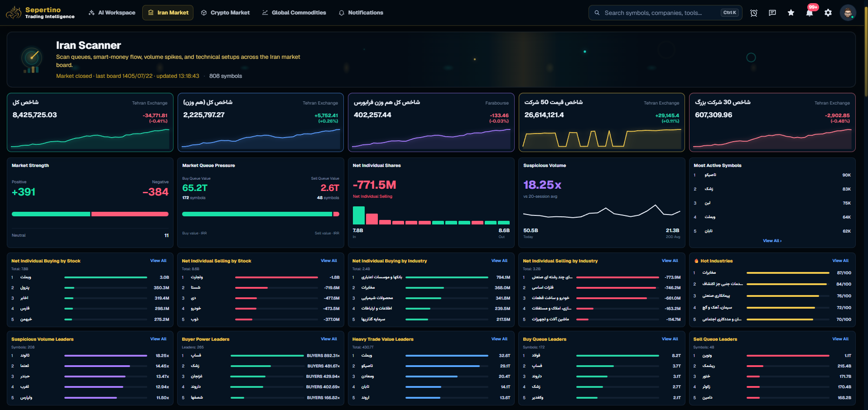Open the Notifications tab in the navigation
The width and height of the screenshot is (868, 410).
(361, 13)
